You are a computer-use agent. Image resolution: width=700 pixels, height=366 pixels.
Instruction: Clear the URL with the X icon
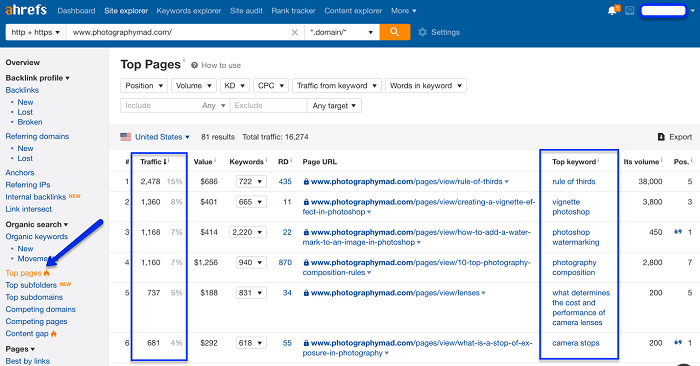coord(295,32)
